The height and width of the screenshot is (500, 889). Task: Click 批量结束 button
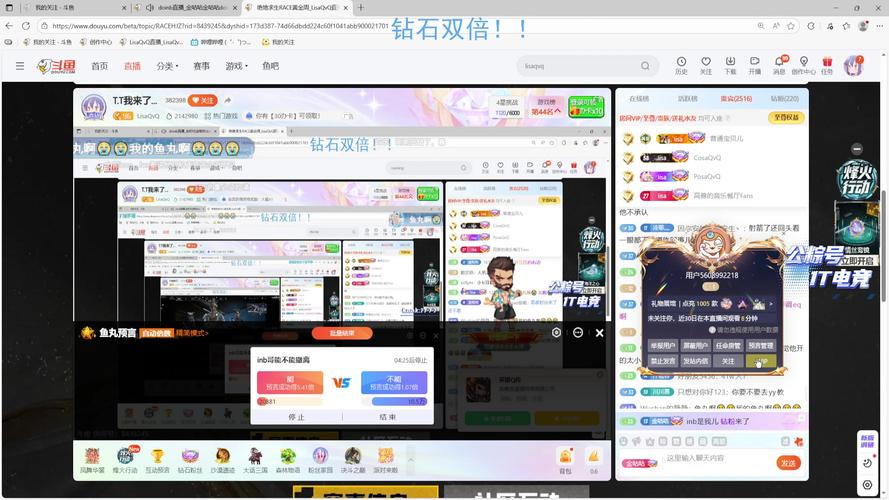[342, 333]
